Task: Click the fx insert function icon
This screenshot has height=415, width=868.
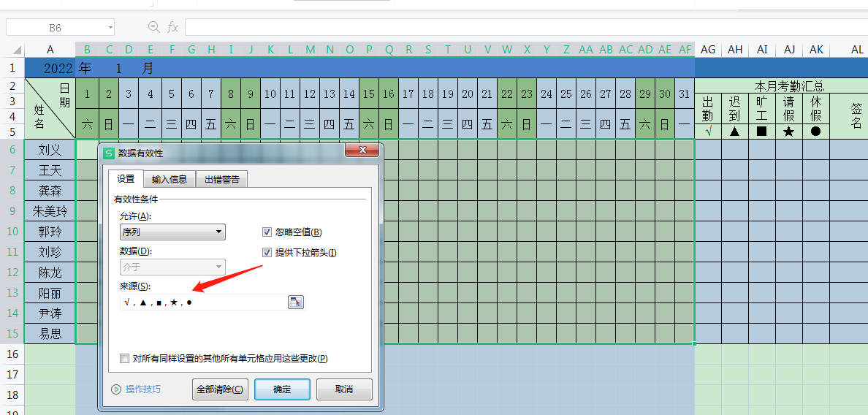Action: [x=172, y=26]
